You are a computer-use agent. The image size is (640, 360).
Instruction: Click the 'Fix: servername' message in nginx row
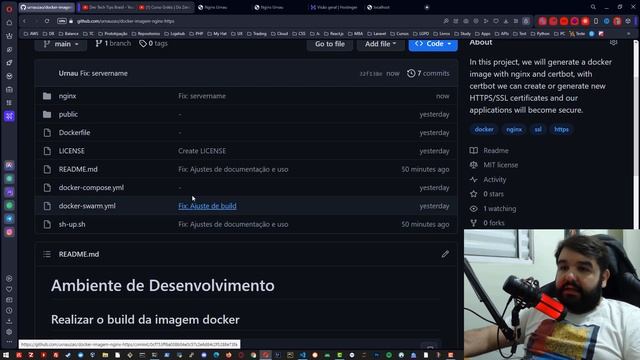202,96
